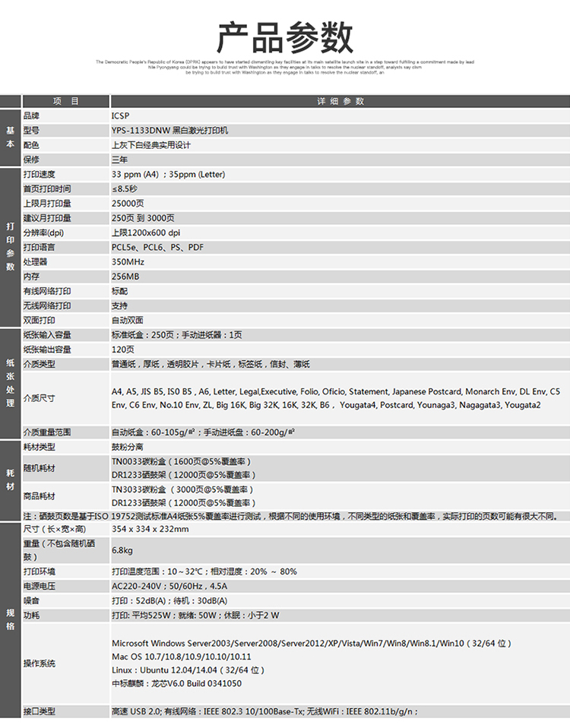Select TN3033碳粉盒 toner line
The width and height of the screenshot is (570, 728).
pos(182,489)
